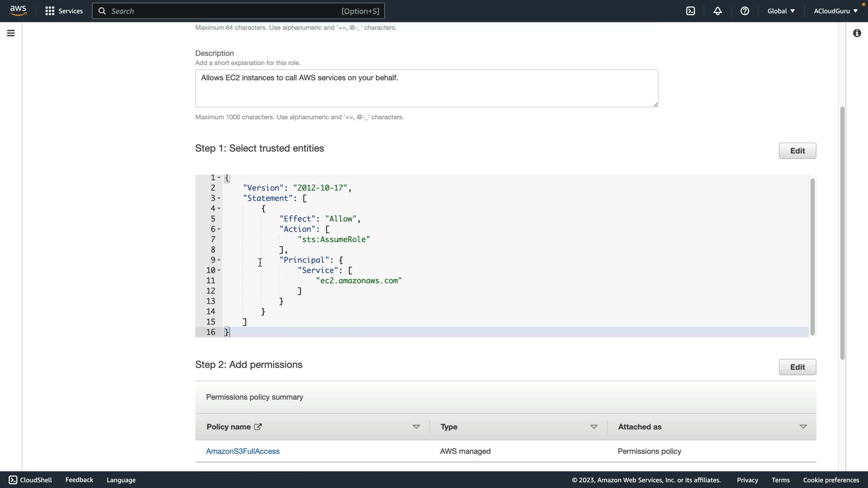Open the ACloudGuru account menu

click(x=835, y=11)
